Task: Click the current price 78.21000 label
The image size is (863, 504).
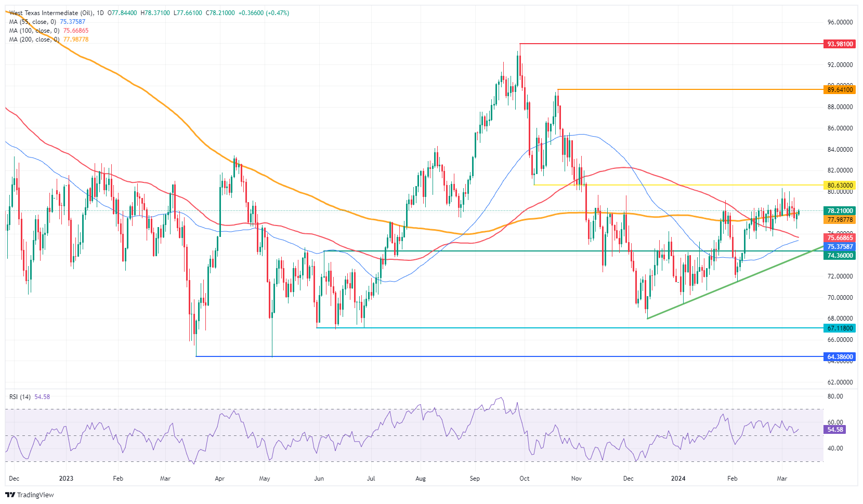Action: (840, 211)
